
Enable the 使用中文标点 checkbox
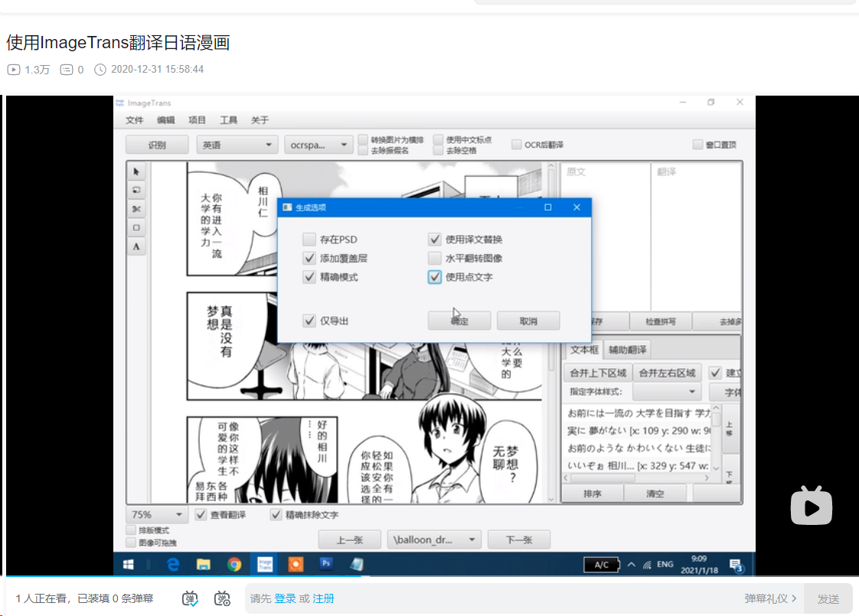click(x=438, y=139)
